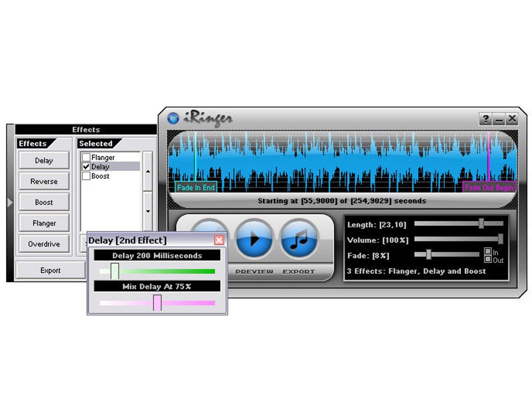This screenshot has width=532, height=402.
Task: Add the Boost effect
Action: 44,202
